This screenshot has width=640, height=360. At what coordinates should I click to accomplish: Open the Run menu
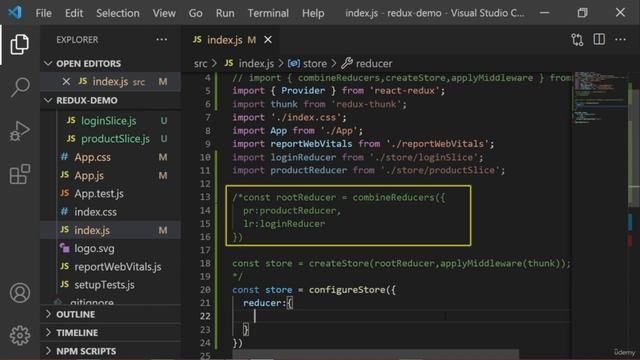click(x=225, y=13)
